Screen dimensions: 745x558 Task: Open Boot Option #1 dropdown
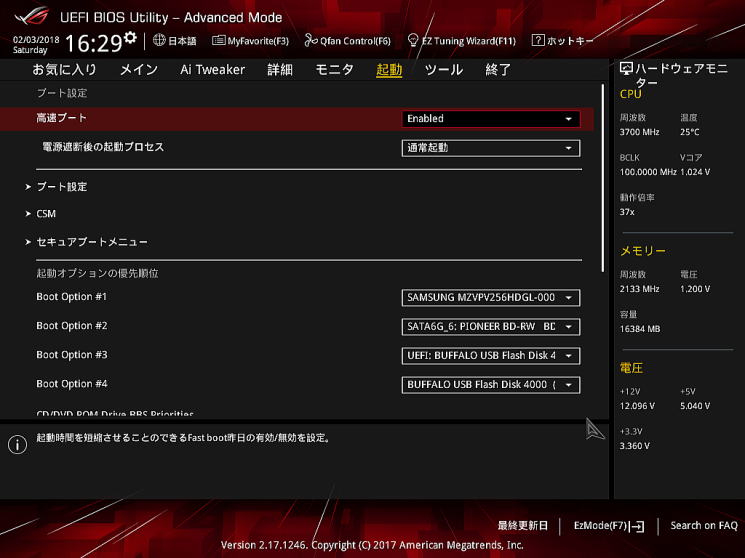click(491, 298)
